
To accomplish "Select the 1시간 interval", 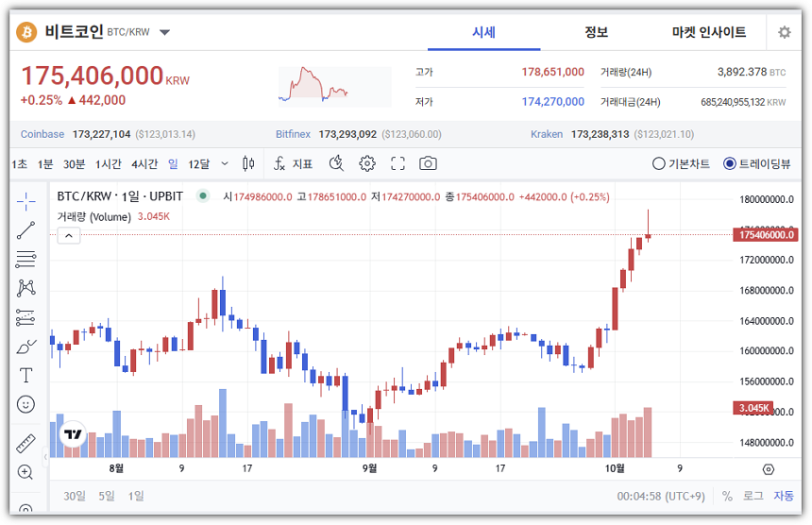I will (x=108, y=164).
